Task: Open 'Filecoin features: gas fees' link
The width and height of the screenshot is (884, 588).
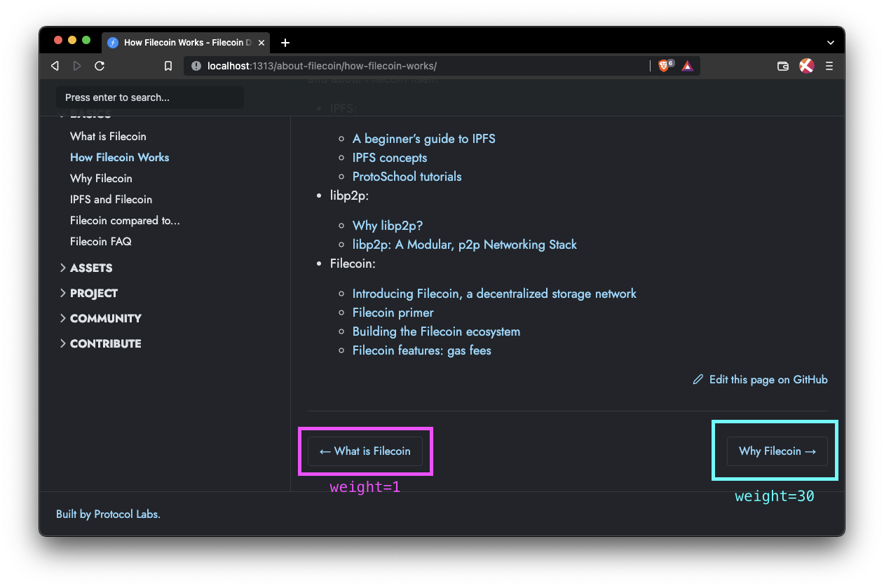Action: [421, 350]
